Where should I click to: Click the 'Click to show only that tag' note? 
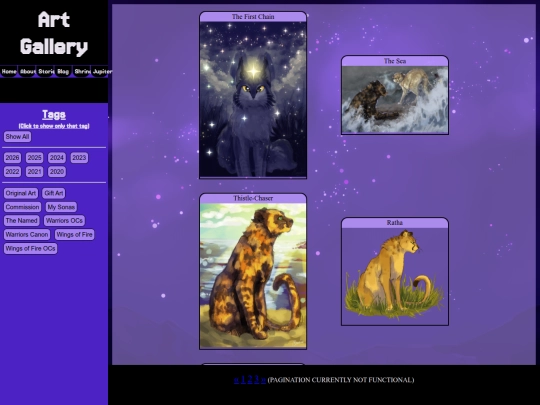(x=54, y=126)
